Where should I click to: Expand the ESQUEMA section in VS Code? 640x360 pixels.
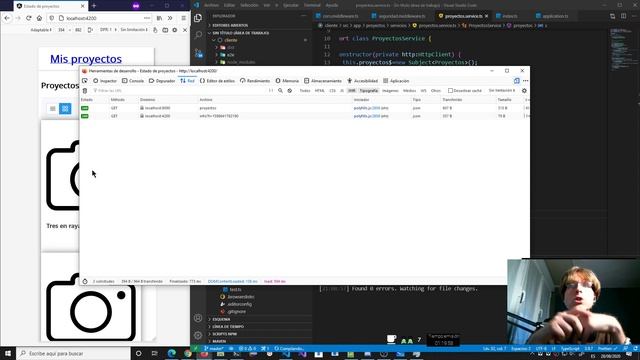pyautogui.click(x=221, y=319)
